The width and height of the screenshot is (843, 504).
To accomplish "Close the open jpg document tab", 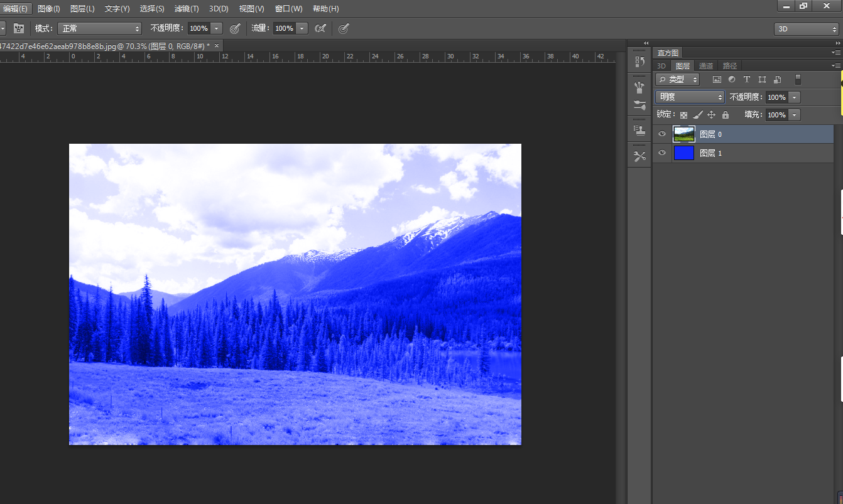I will pos(217,46).
